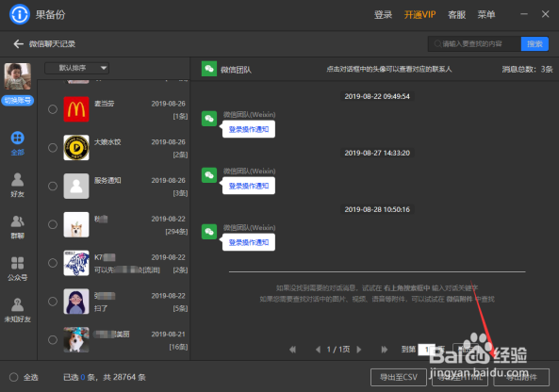Check the radio button for 服务通知
This screenshot has height=392, width=559.
pyautogui.click(x=53, y=186)
